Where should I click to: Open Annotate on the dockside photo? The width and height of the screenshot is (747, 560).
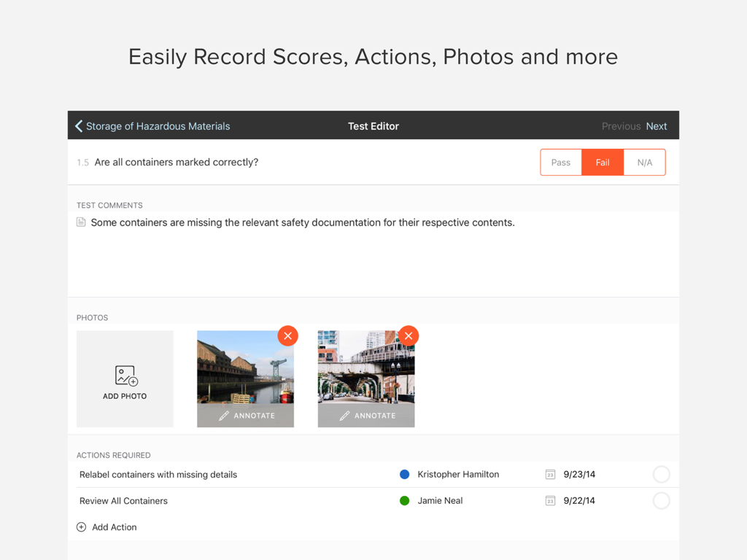point(245,414)
